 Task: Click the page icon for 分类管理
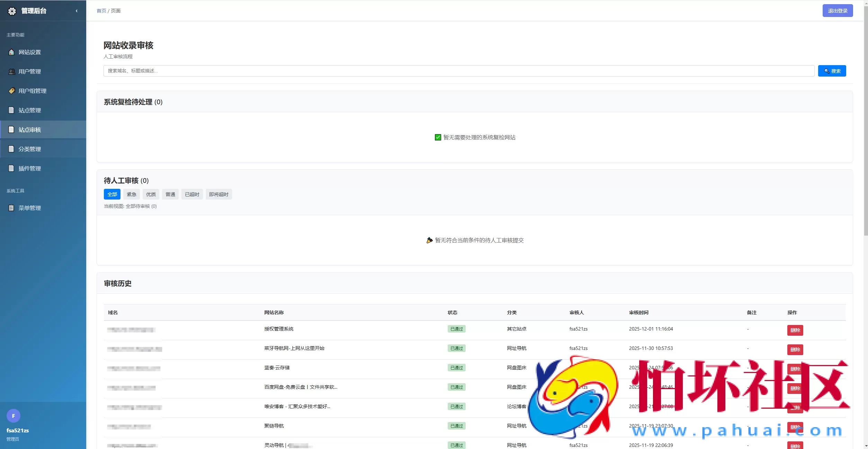(x=11, y=149)
